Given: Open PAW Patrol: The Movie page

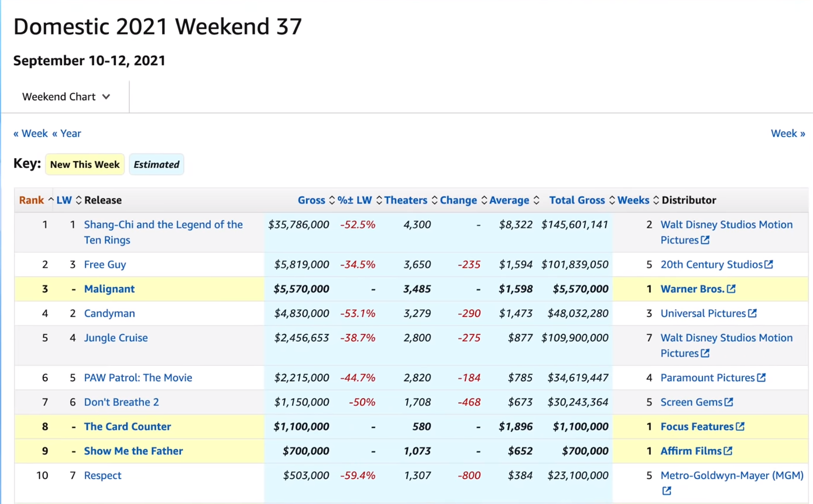Looking at the screenshot, I should 138,378.
